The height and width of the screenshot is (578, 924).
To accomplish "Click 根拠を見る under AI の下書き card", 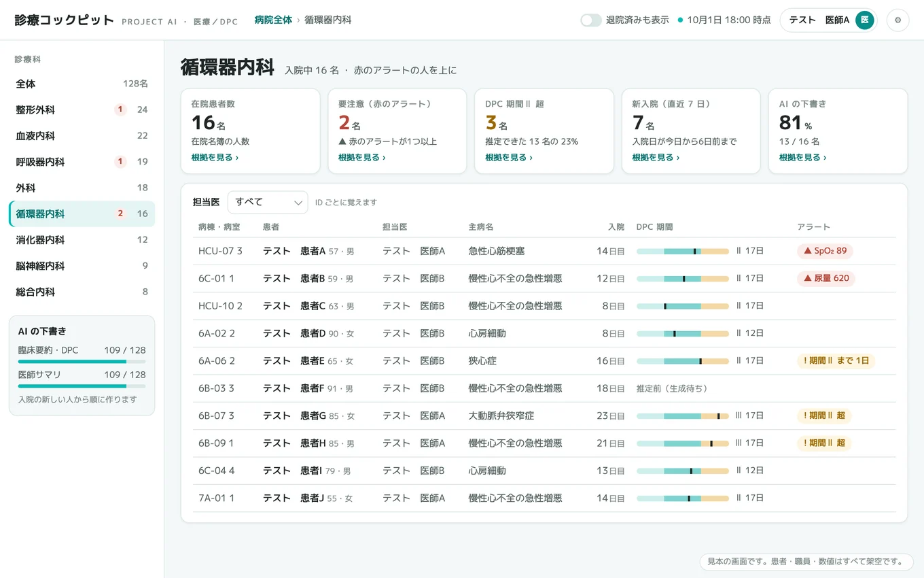I will coord(802,158).
